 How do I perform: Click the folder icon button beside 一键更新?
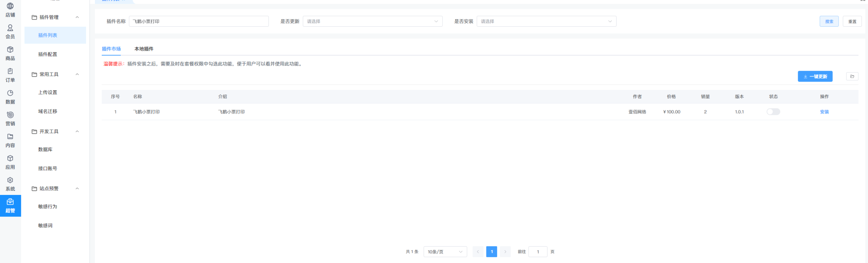coord(852,76)
